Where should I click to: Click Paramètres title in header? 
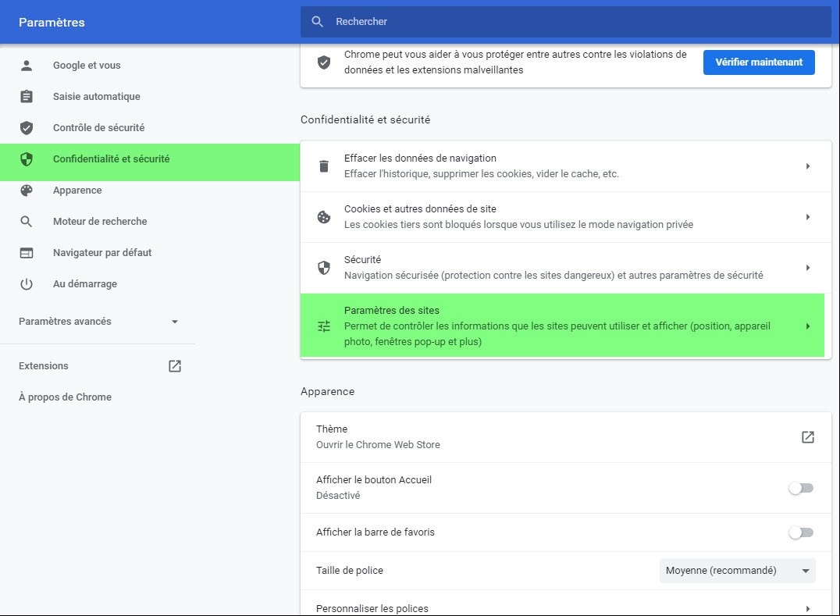pyautogui.click(x=52, y=23)
